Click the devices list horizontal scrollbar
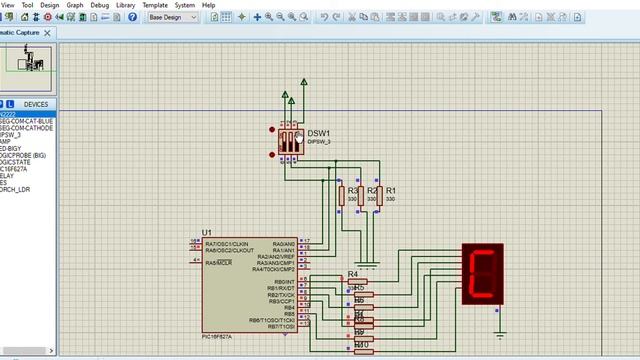 coord(24,351)
